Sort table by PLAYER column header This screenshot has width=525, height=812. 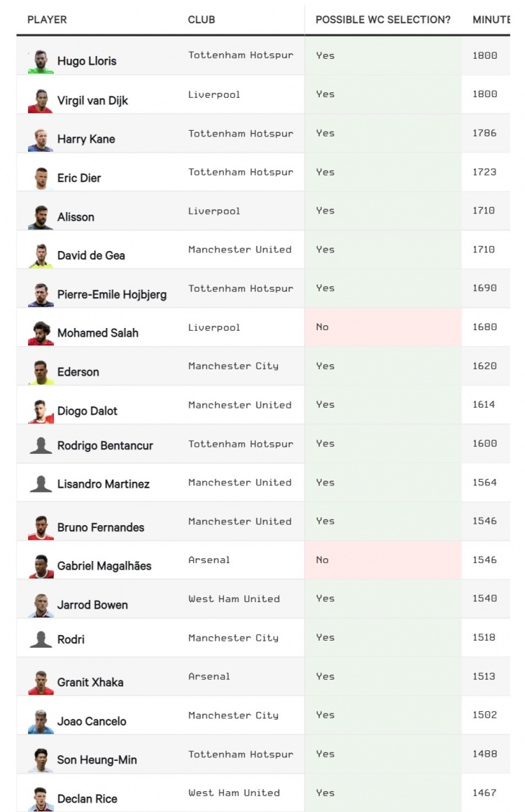tap(47, 20)
